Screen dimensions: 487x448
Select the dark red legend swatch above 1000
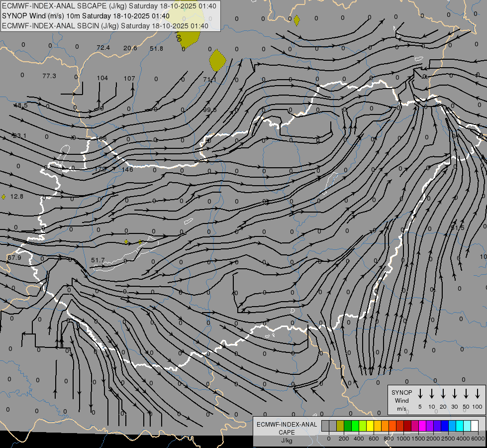[407, 426]
